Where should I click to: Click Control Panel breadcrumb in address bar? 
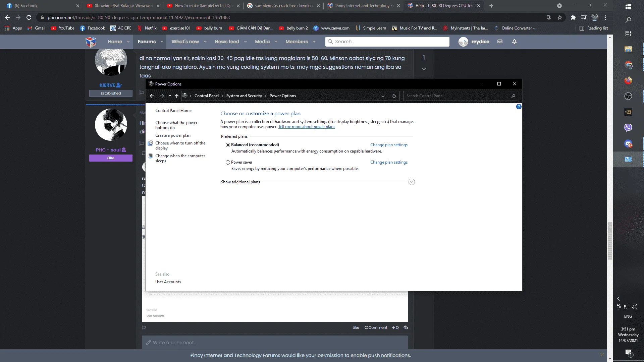coord(207,96)
